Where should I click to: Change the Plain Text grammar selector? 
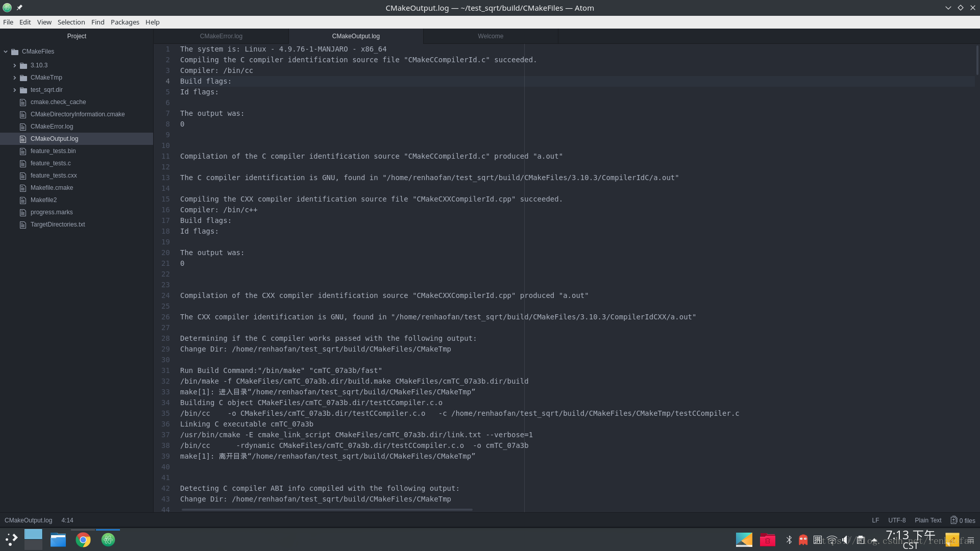(x=927, y=520)
